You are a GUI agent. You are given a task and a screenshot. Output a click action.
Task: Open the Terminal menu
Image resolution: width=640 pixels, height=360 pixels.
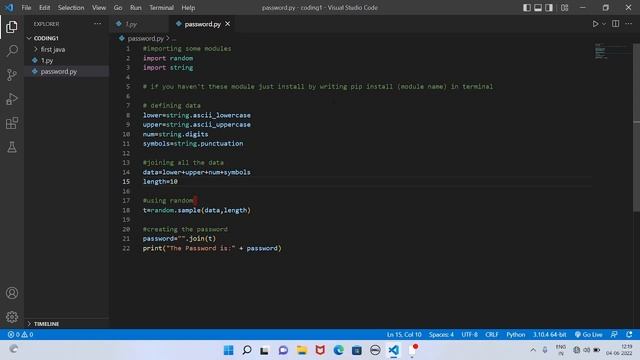click(x=161, y=8)
